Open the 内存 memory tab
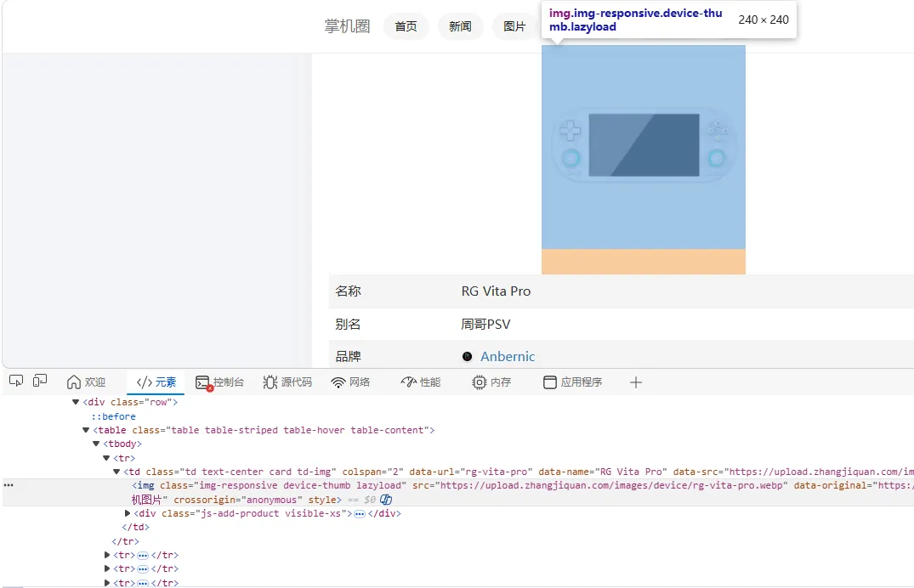This screenshot has height=588, width=914. coord(491,382)
